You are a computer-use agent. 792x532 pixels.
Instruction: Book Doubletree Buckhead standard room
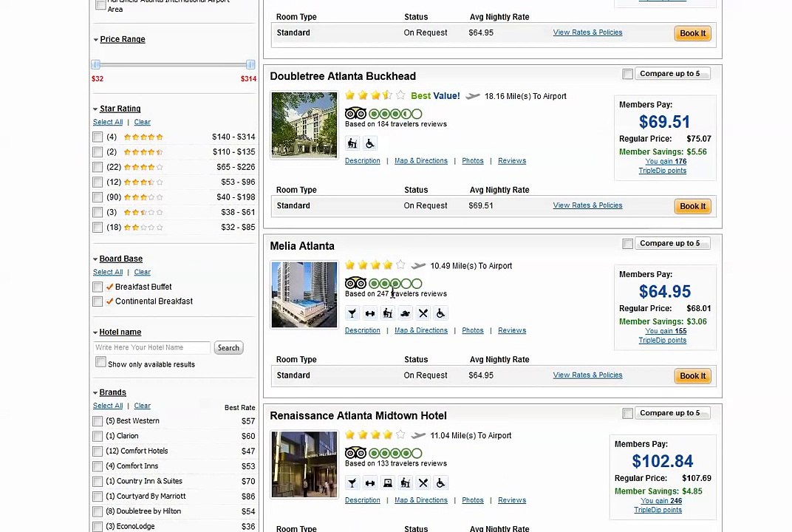click(692, 206)
